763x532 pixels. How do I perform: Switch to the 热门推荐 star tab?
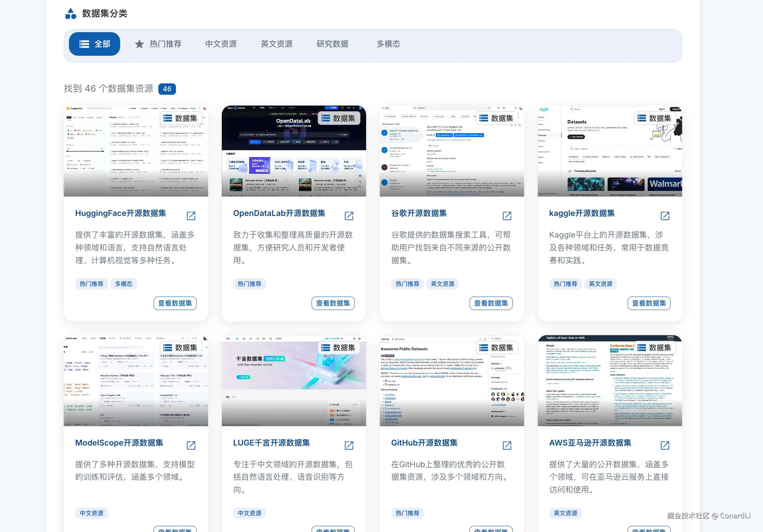coord(158,44)
